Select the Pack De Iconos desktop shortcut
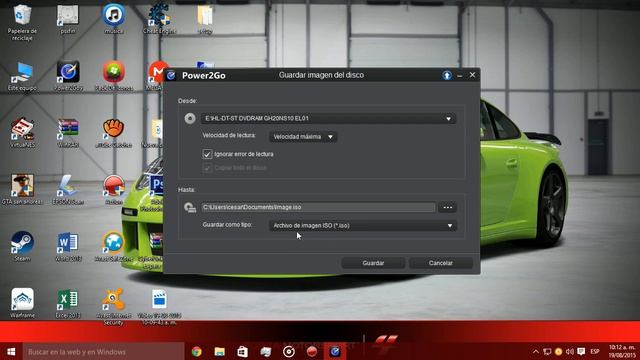640x360 pixels. [113, 76]
